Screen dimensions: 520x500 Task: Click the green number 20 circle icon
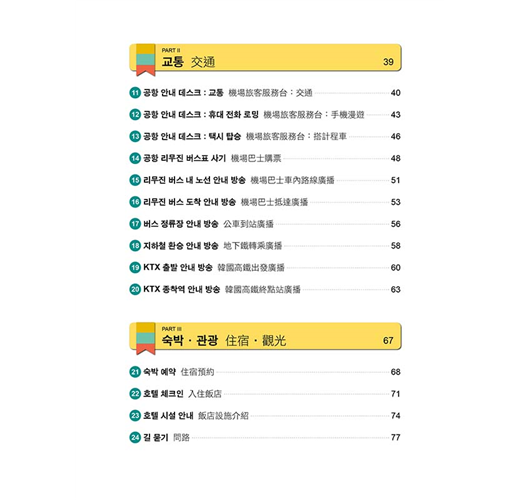pos(135,289)
